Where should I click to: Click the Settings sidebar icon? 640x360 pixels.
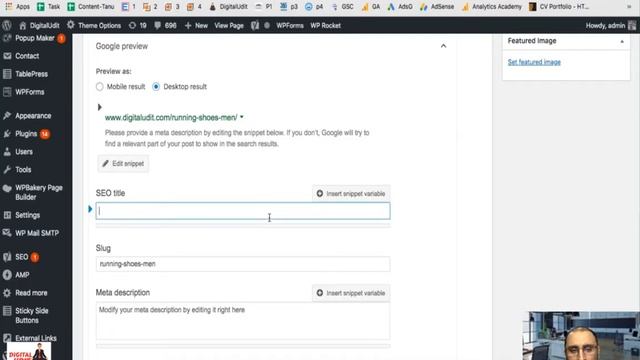[x=7, y=215]
